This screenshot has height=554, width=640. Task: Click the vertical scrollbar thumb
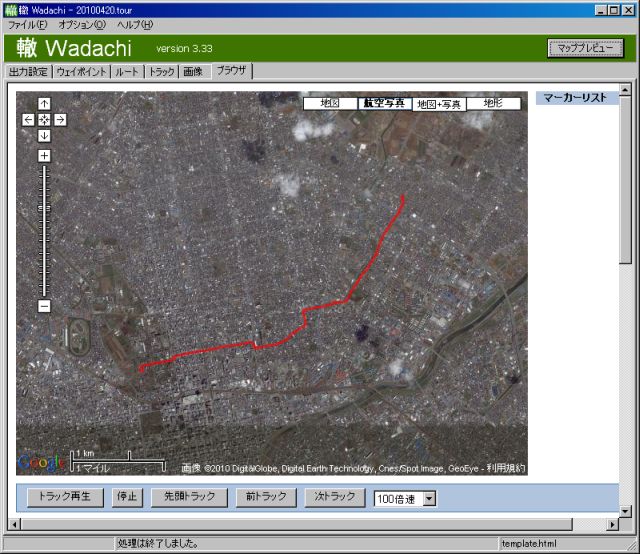click(625, 180)
